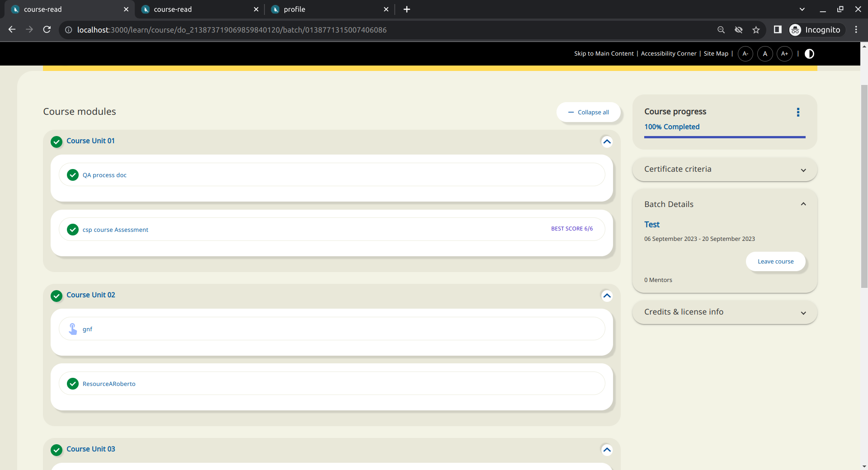Click the gnf touch-hand content icon
The height and width of the screenshot is (470, 868).
(73, 329)
